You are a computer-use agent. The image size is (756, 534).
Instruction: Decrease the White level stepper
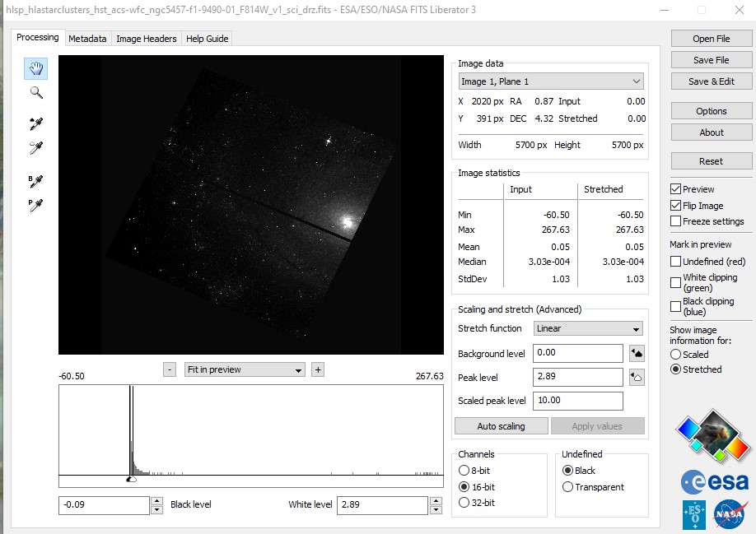436,510
